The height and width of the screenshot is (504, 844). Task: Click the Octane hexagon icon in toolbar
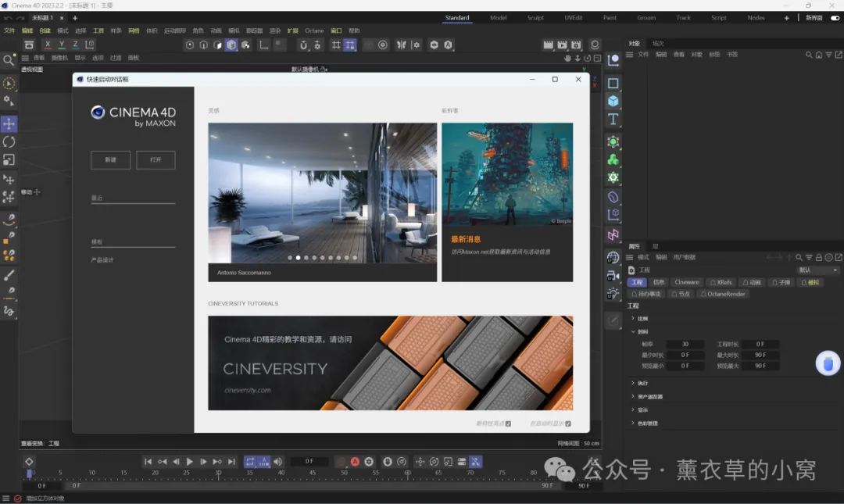tap(434, 45)
